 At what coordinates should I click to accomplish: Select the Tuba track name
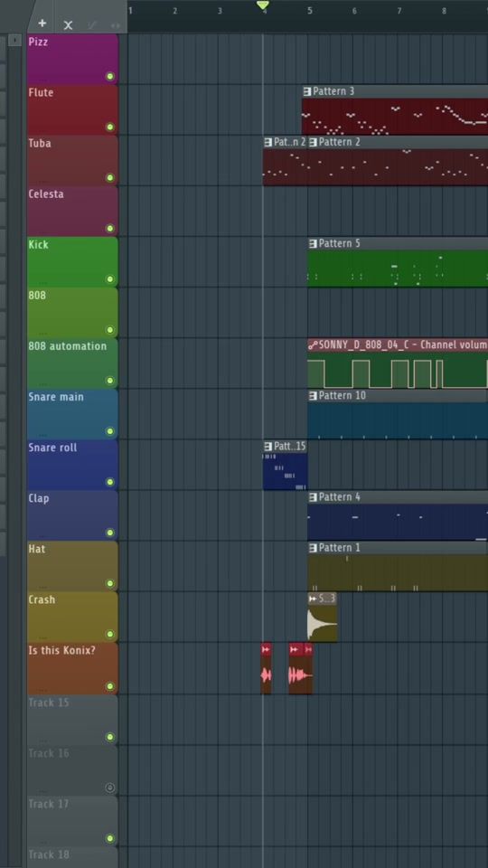click(x=40, y=144)
